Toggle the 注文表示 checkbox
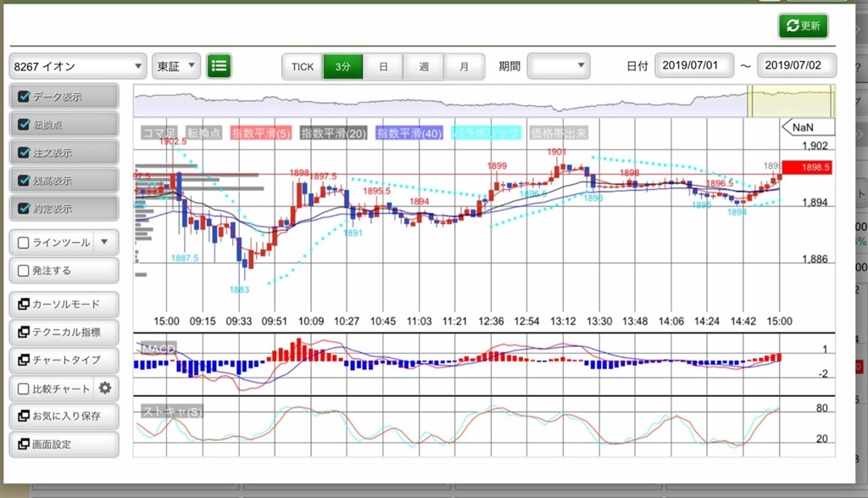This screenshot has width=868, height=498. (x=24, y=153)
